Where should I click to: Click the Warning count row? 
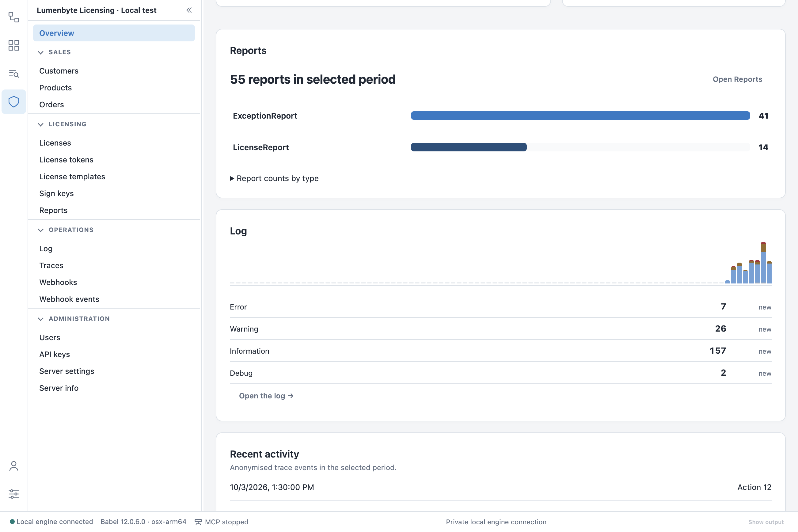tap(500, 329)
